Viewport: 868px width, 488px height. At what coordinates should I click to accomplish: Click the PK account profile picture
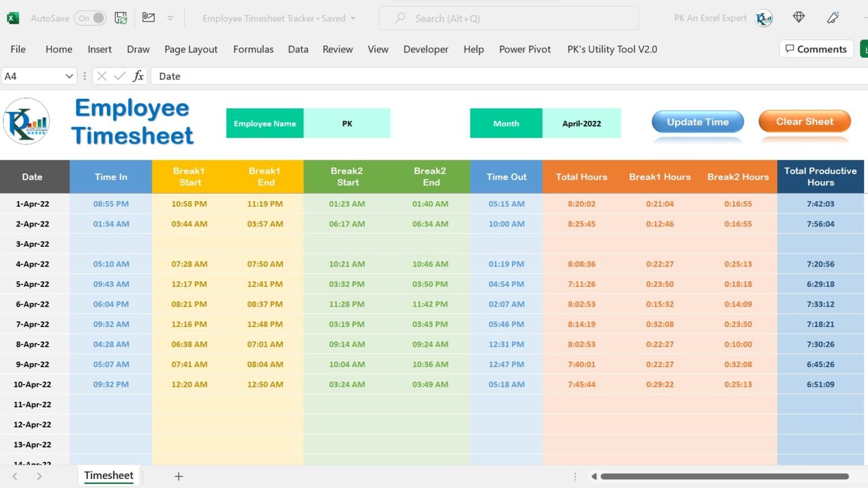coord(763,18)
